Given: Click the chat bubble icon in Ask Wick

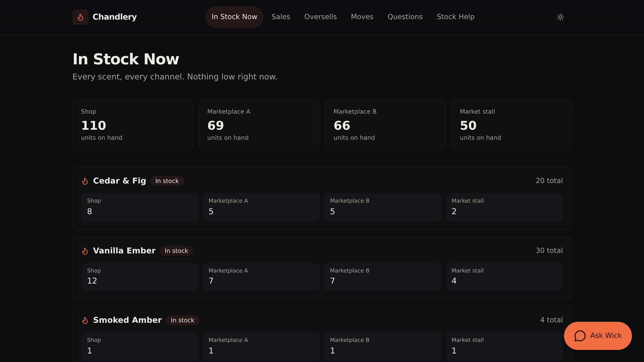Looking at the screenshot, I should point(580,336).
